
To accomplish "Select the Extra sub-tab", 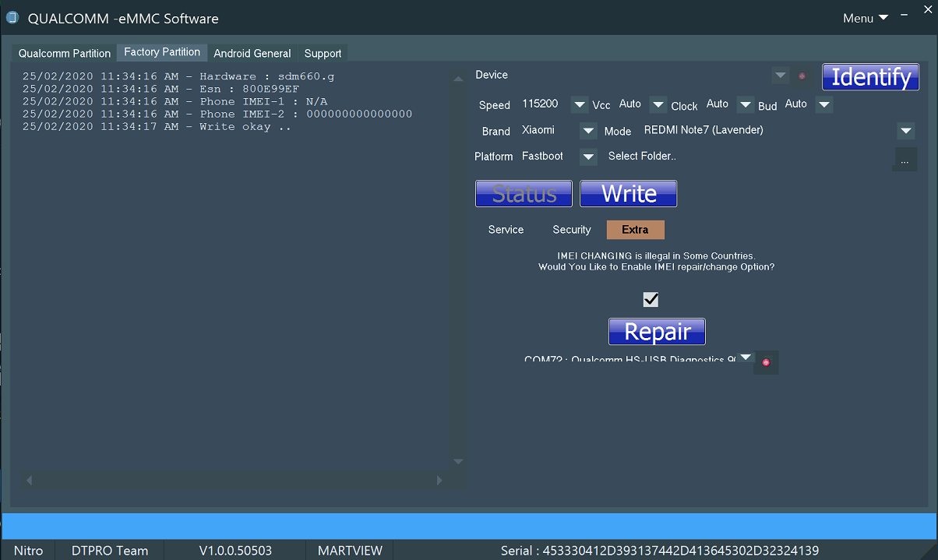I will [x=635, y=230].
